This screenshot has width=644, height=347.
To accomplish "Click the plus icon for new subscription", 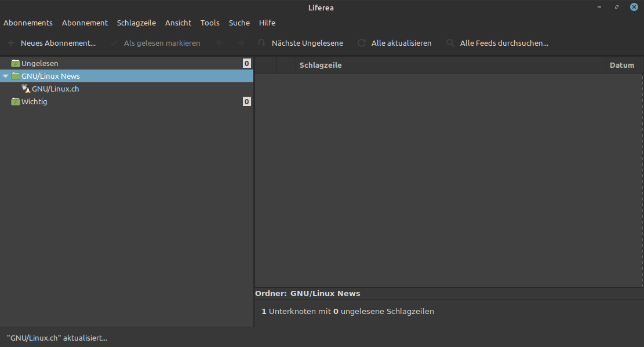I will tap(11, 43).
